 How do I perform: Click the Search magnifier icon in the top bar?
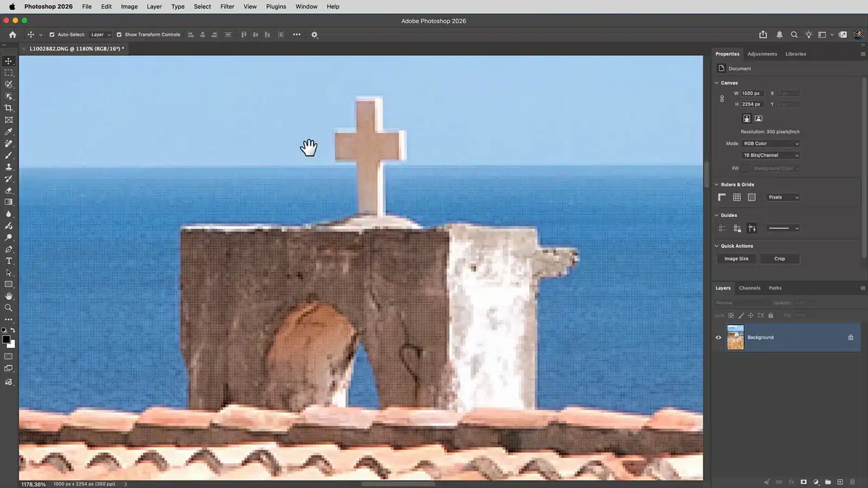[794, 35]
